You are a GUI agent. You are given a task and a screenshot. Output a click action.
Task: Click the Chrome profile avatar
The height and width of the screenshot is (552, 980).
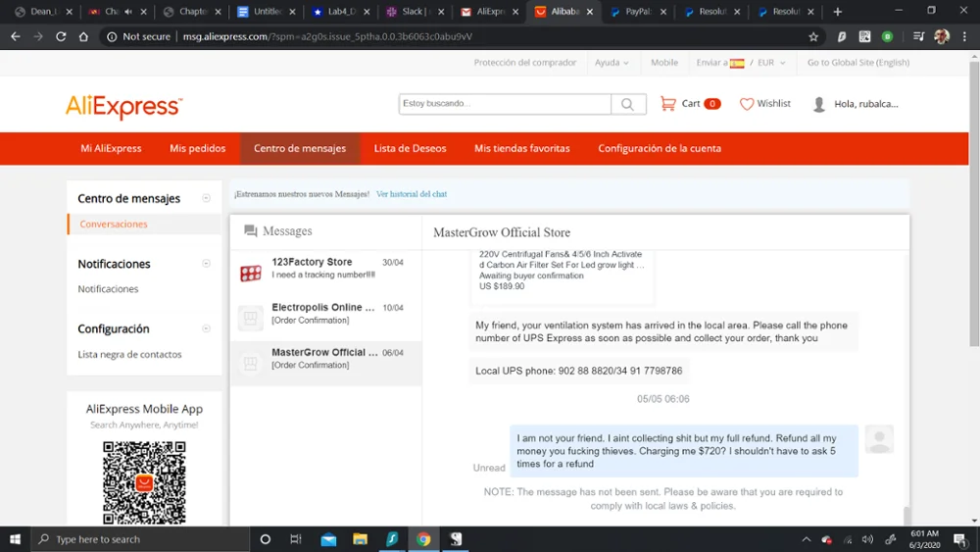942,37
